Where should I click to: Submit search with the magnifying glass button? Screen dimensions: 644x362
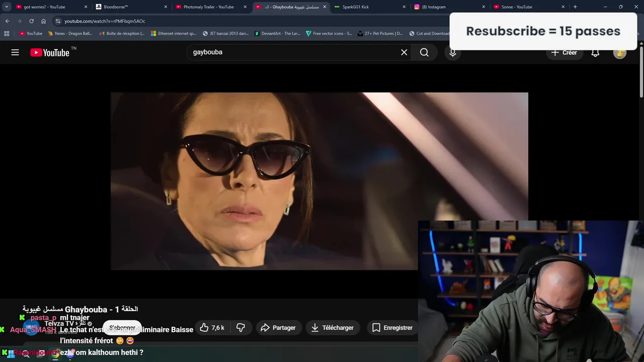click(x=424, y=52)
